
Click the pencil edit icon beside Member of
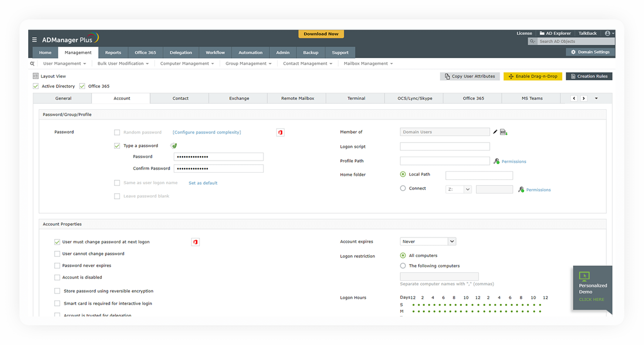pos(495,132)
